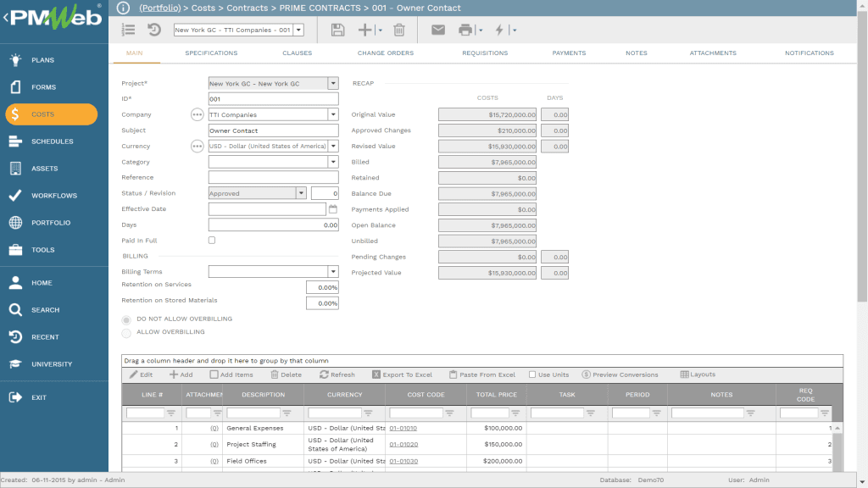Switch to the Payments tab
The width and height of the screenshot is (868, 488).
569,53
